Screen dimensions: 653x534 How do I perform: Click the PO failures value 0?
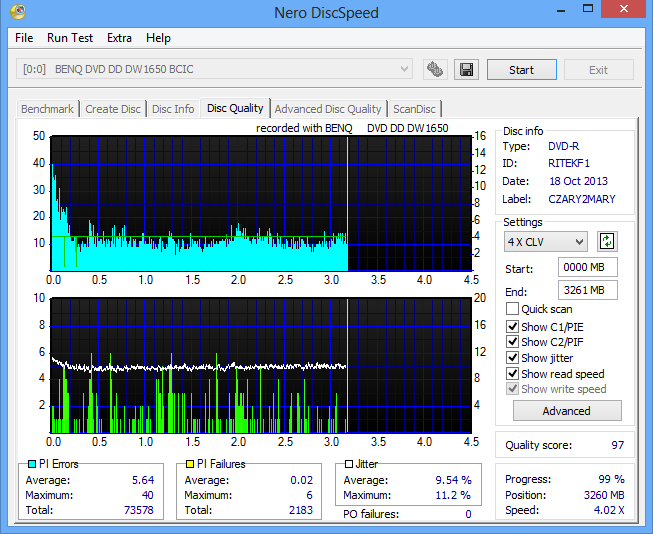(x=469, y=514)
